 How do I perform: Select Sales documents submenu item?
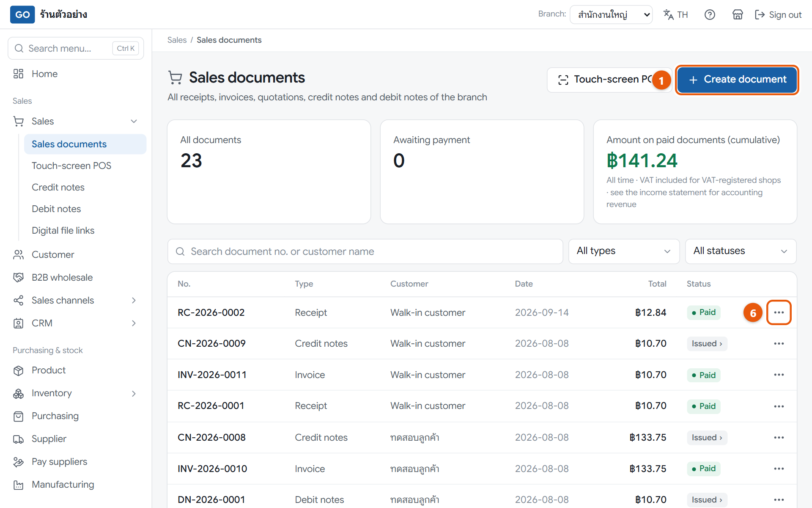pos(85,144)
